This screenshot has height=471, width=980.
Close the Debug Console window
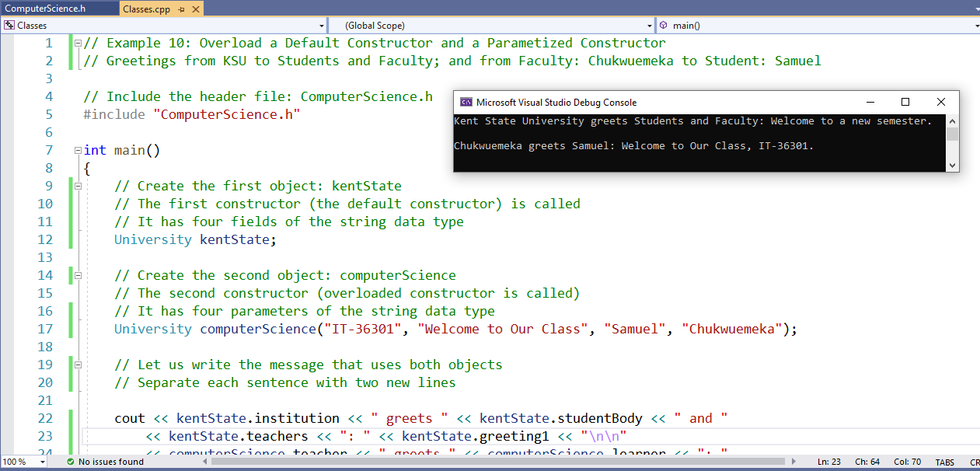940,102
